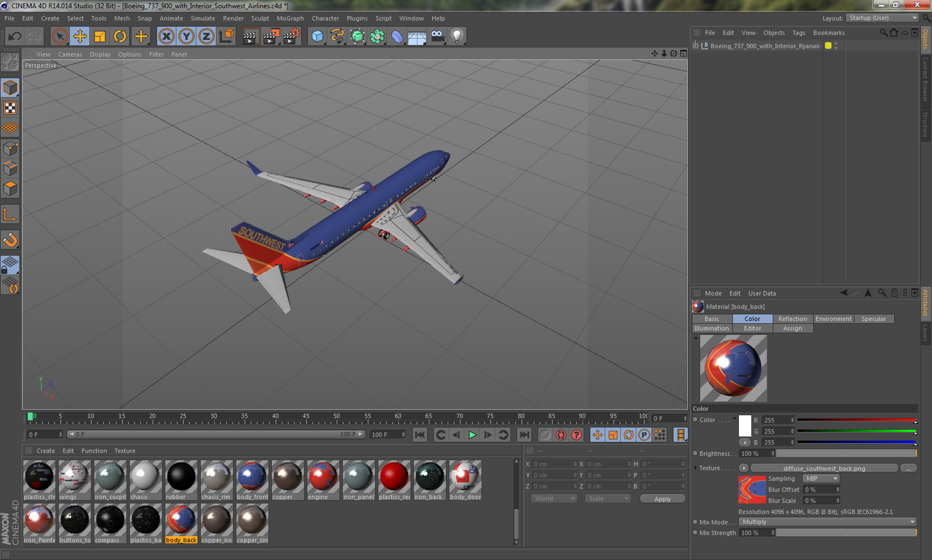The height and width of the screenshot is (560, 932).
Task: Render to Picture Viewer
Action: [x=271, y=37]
